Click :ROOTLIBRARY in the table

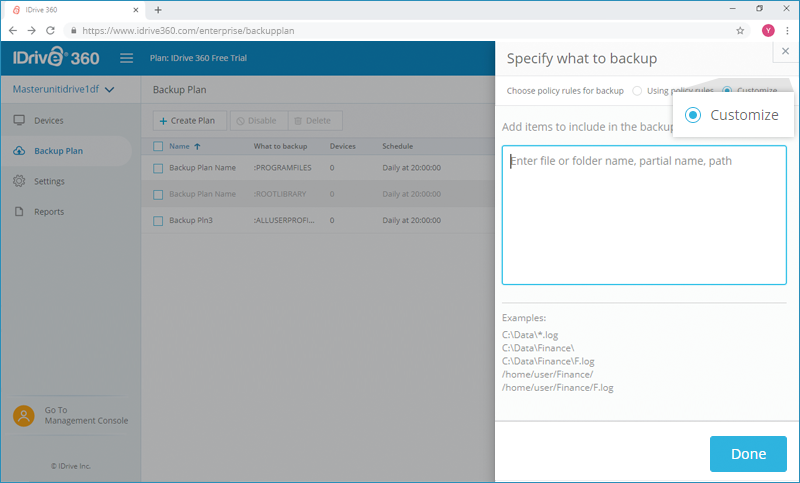point(280,194)
